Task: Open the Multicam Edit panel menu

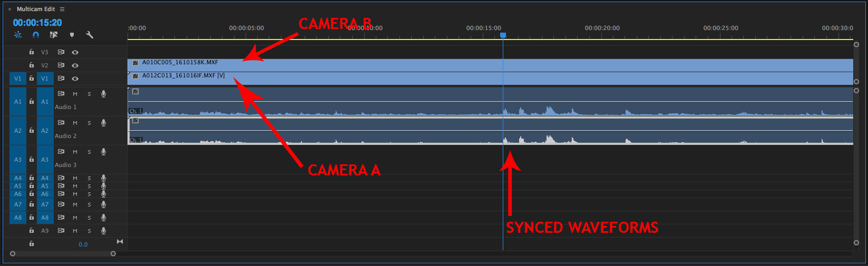Action: (62, 9)
